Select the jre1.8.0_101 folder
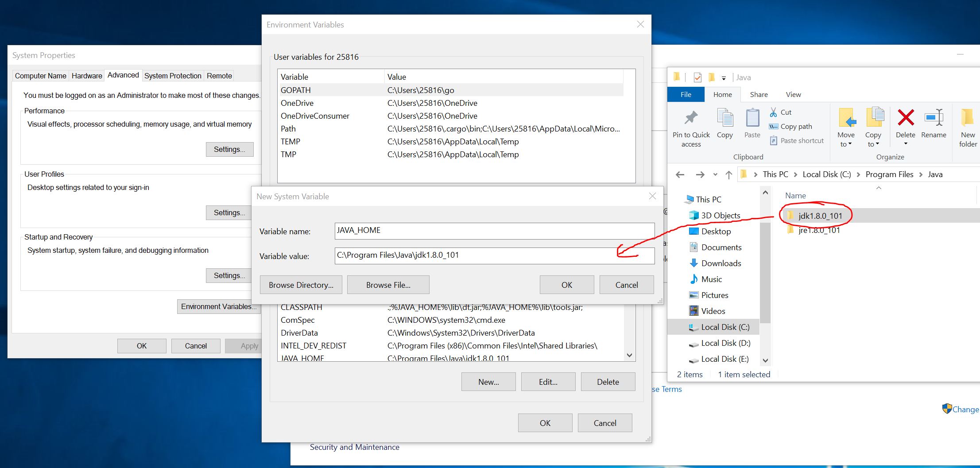The width and height of the screenshot is (980, 468). [x=819, y=231]
